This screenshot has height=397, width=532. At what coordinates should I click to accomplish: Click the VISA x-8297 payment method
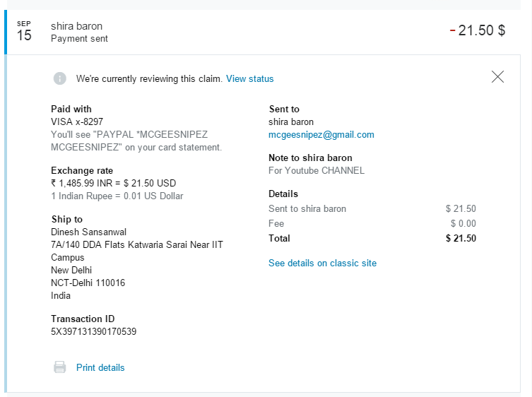[77, 122]
